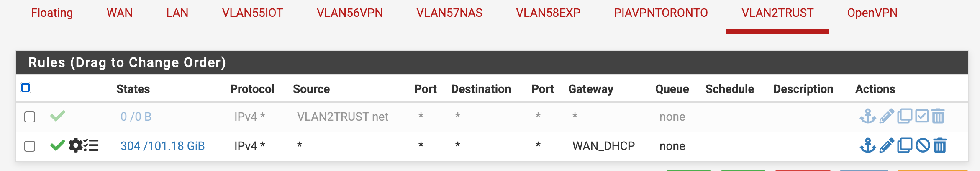Image resolution: width=980 pixels, height=171 pixels.
Task: Check the box for the VLAN2TRUST net rule
Action: [30, 117]
